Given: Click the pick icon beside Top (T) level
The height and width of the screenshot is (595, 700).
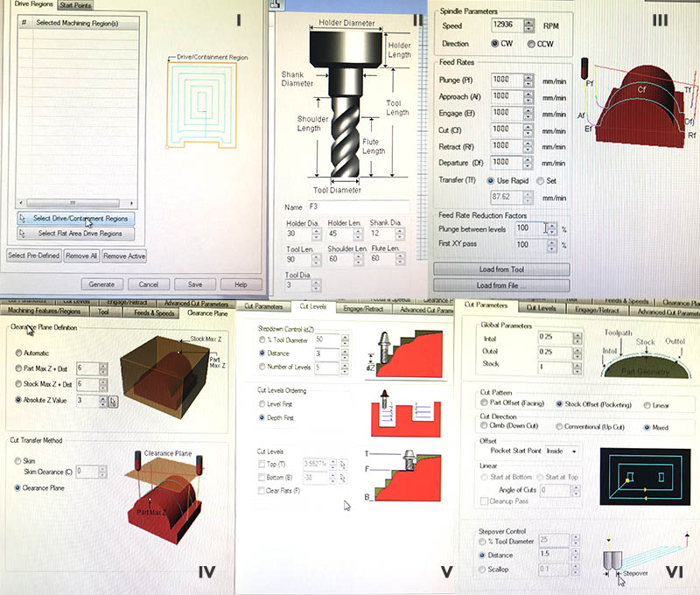Looking at the screenshot, I should 343,465.
